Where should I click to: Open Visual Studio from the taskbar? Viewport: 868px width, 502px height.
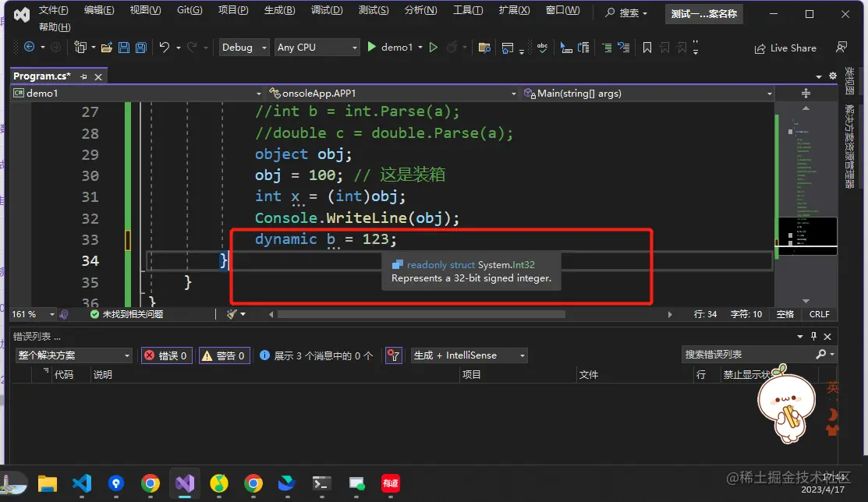(185, 483)
